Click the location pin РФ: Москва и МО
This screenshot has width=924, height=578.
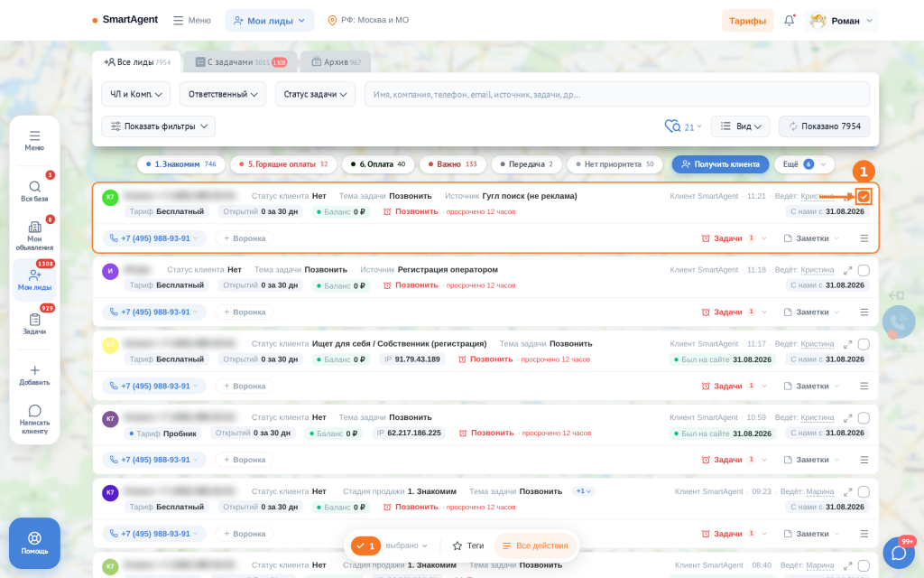[x=368, y=20]
